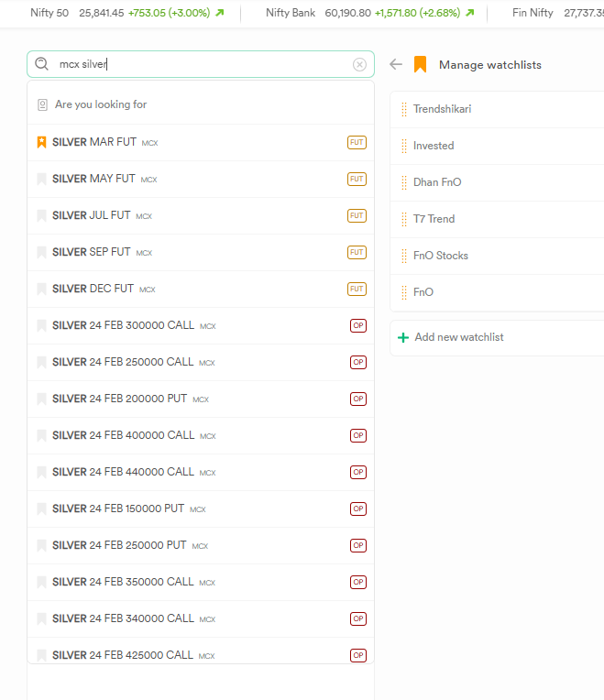This screenshot has height=700, width=604.
Task: Open Nifty Bank index in ticker bar
Action: [x=291, y=13]
